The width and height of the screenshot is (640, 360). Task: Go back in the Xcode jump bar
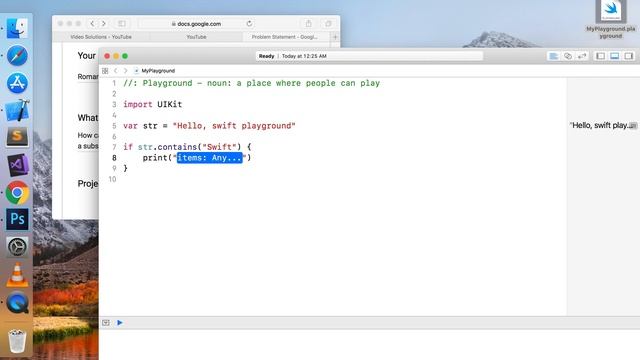(x=116, y=71)
